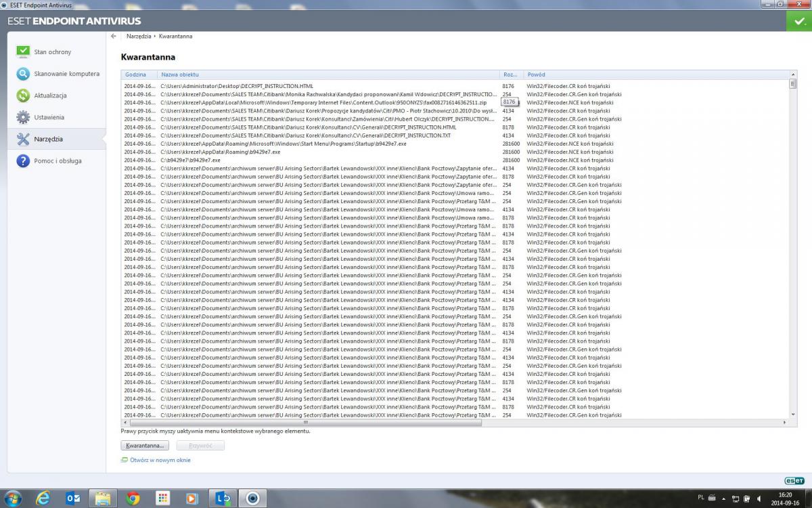The image size is (812, 508).
Task: Open Outlook from the taskbar
Action: [x=72, y=498]
